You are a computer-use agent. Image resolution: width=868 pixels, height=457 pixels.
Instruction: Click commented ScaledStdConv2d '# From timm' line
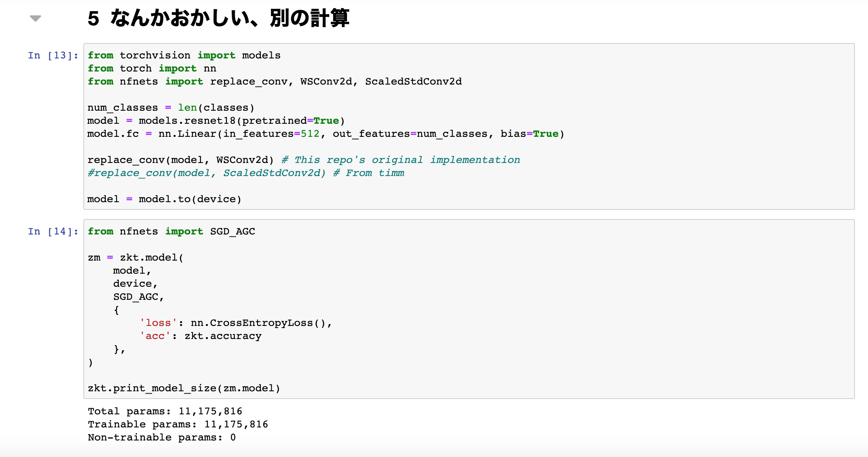point(246,173)
